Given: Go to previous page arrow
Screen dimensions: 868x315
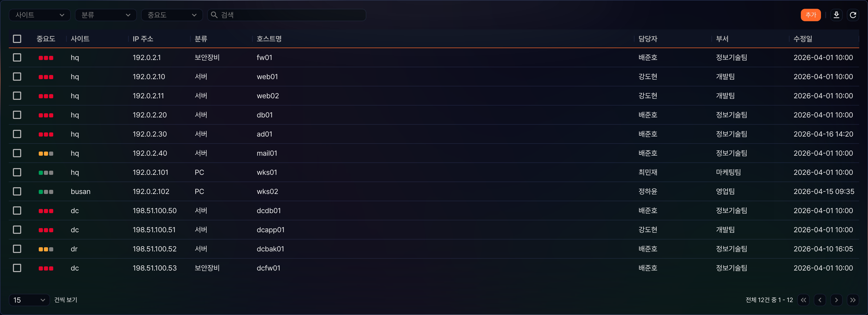Looking at the screenshot, I should (x=820, y=300).
